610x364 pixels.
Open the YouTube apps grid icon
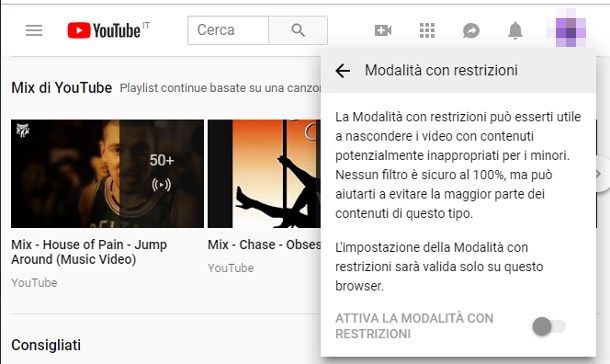427,30
